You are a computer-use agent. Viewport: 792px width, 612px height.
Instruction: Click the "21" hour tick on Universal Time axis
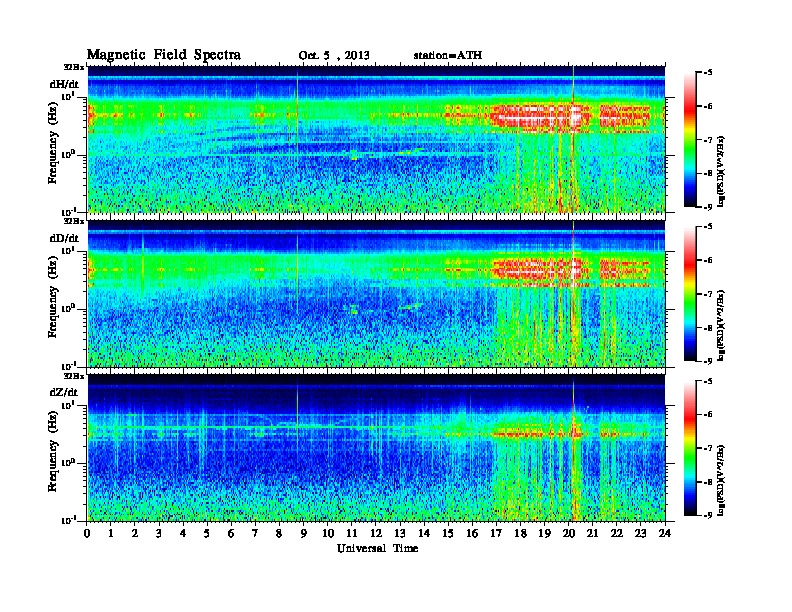(x=592, y=533)
